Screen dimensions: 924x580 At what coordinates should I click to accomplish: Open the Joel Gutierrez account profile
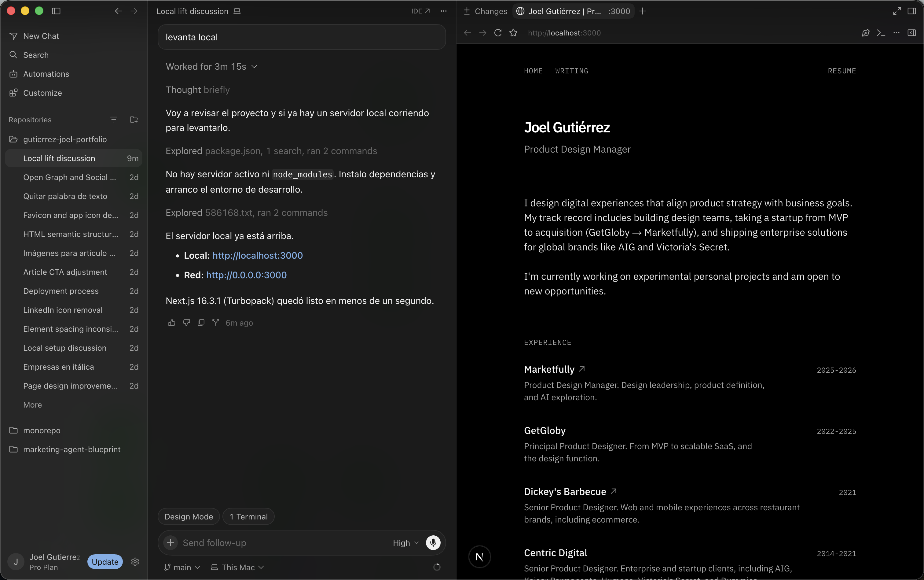point(44,562)
